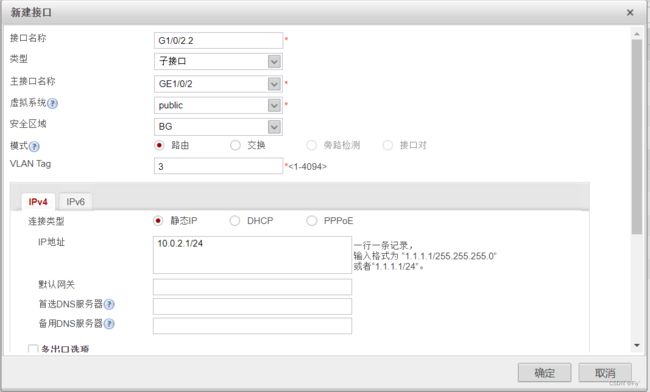
Task: Focus 首选DNS服务器 input field
Action: coord(252,306)
